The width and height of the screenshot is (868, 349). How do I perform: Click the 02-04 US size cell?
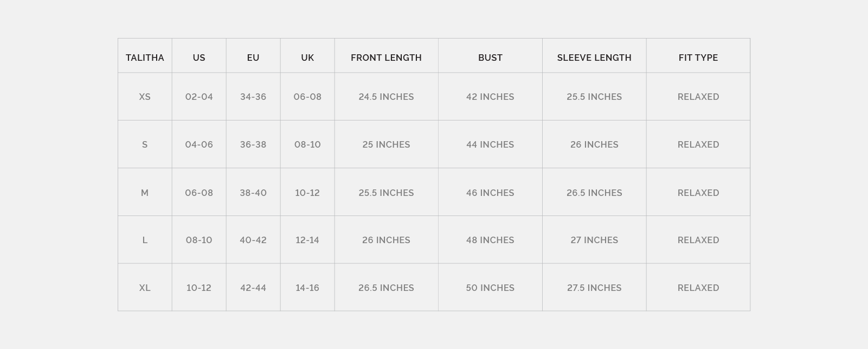coord(199,97)
